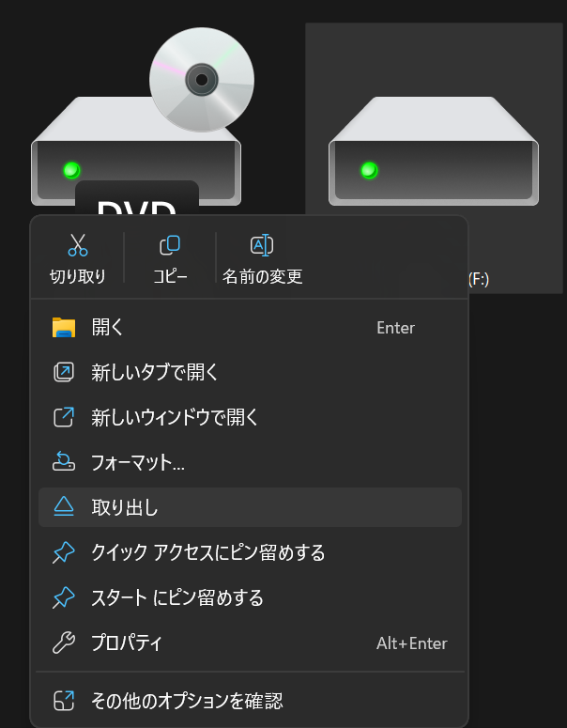Click the icon beside 新しいウィンドウで開く
This screenshot has width=567, height=728.
tap(64, 417)
